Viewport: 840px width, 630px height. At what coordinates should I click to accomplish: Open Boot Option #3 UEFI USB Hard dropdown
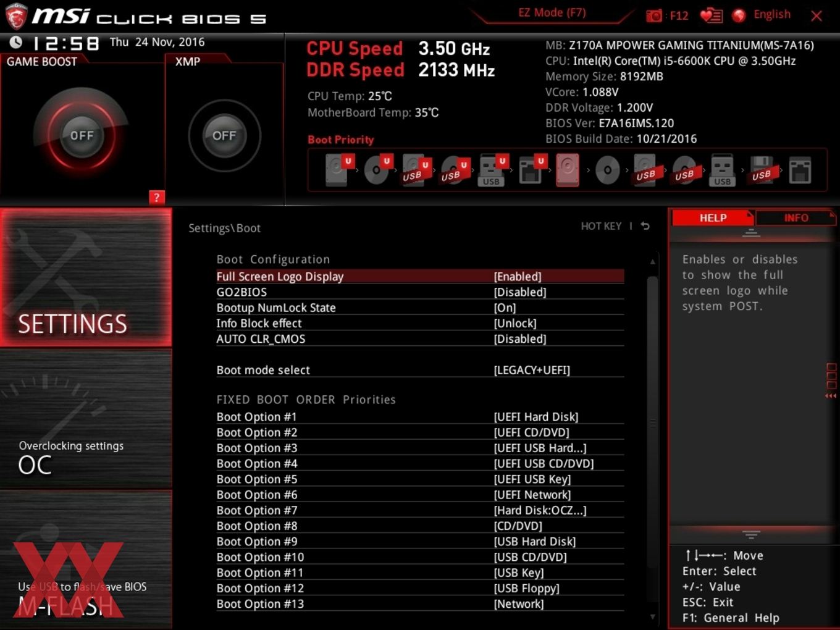pyautogui.click(x=540, y=448)
